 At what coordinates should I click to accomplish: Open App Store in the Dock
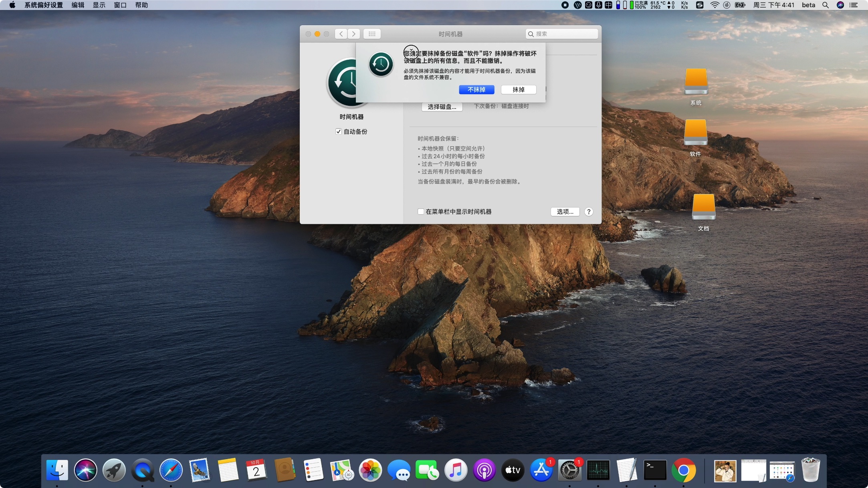click(541, 470)
